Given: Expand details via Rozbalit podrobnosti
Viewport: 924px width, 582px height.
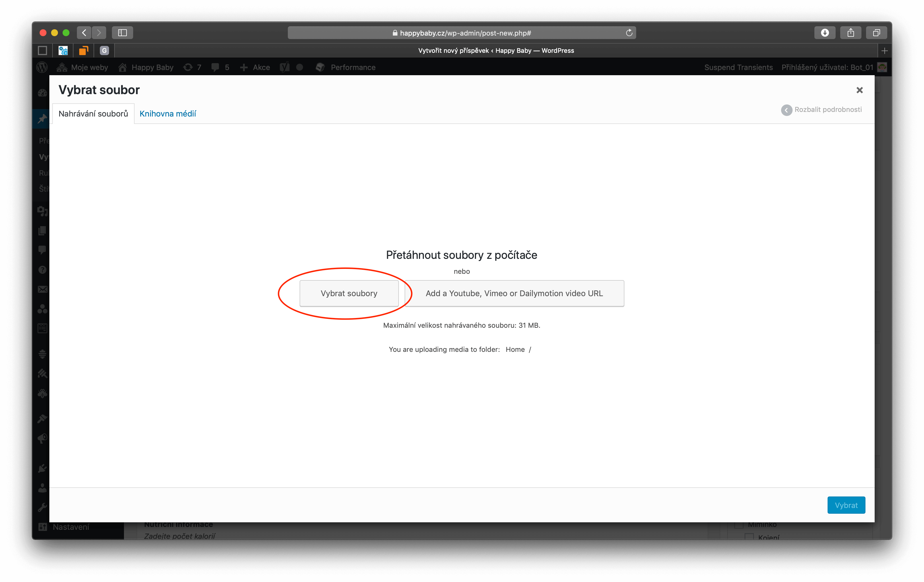Looking at the screenshot, I should click(822, 110).
